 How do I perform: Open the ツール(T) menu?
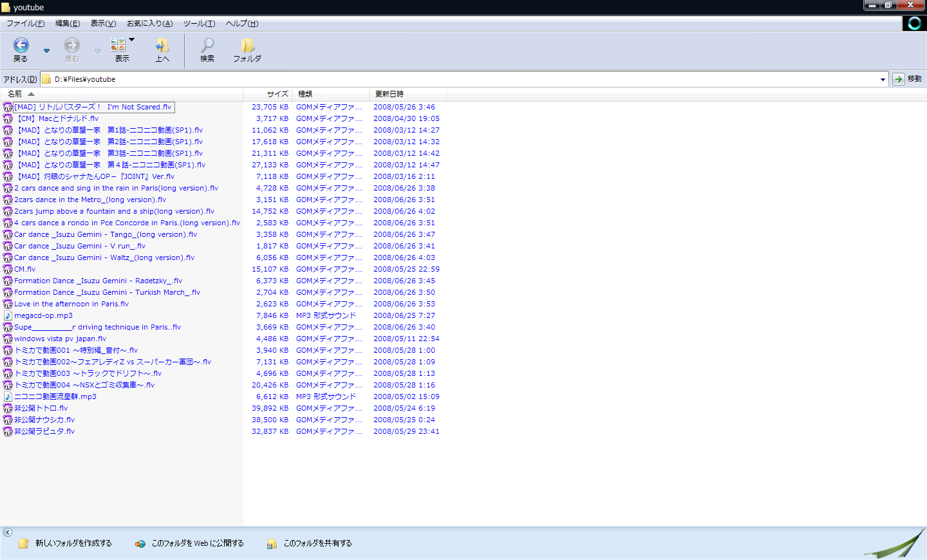point(200,23)
